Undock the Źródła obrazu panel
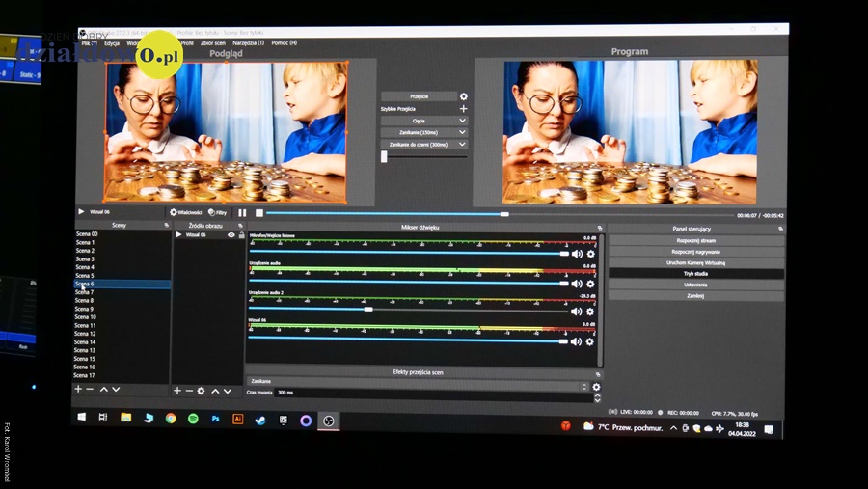868x489 pixels. coord(240,226)
